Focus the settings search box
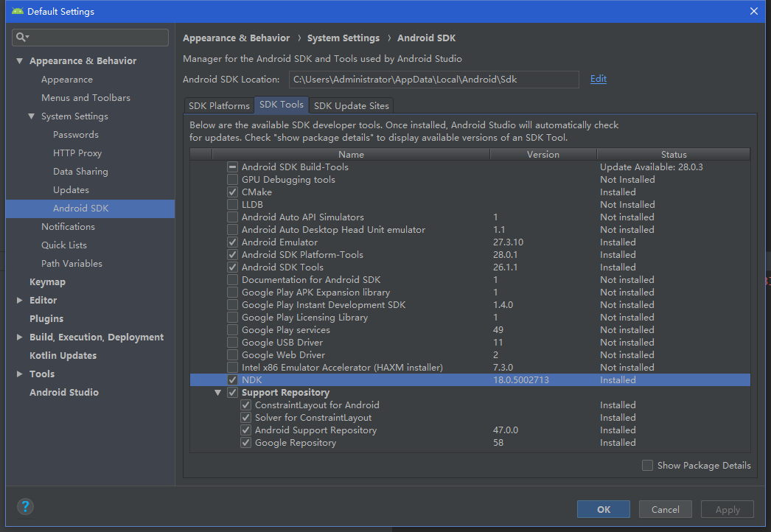Viewport: 771px width, 532px height. click(x=91, y=38)
